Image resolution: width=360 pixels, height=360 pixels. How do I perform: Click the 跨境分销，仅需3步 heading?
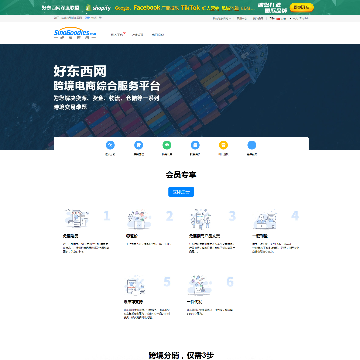181,355
